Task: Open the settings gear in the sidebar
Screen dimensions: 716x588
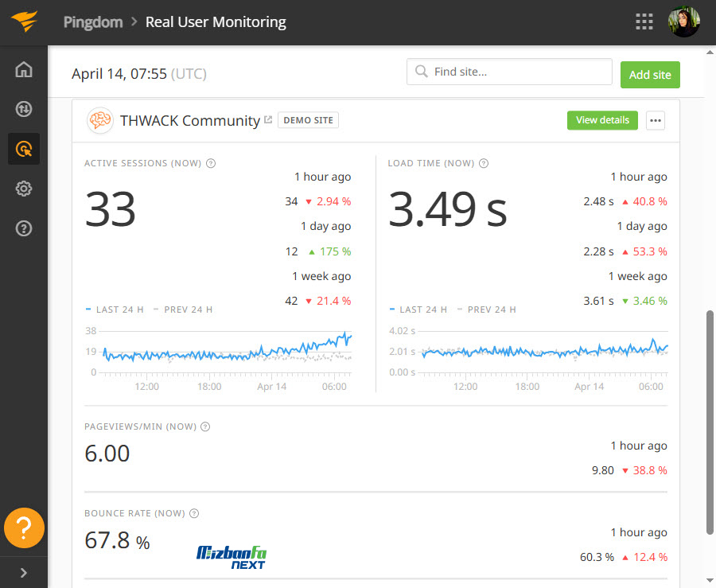Action: (24, 189)
